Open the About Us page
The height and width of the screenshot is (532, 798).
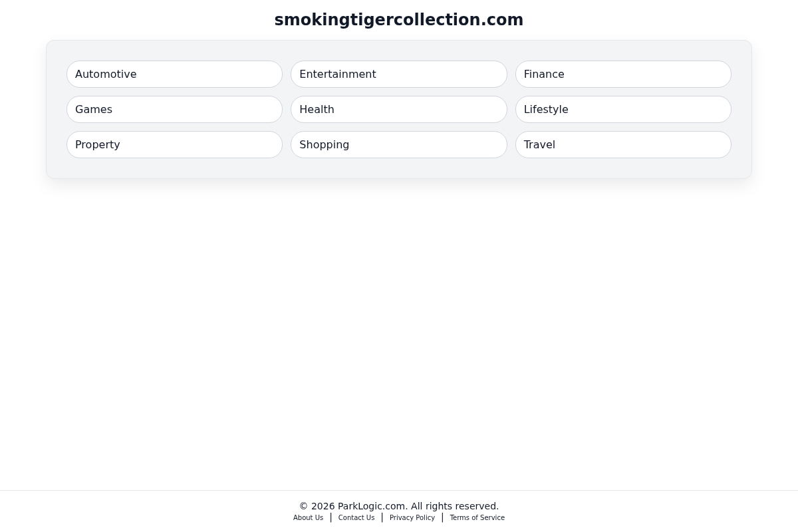pyautogui.click(x=308, y=517)
